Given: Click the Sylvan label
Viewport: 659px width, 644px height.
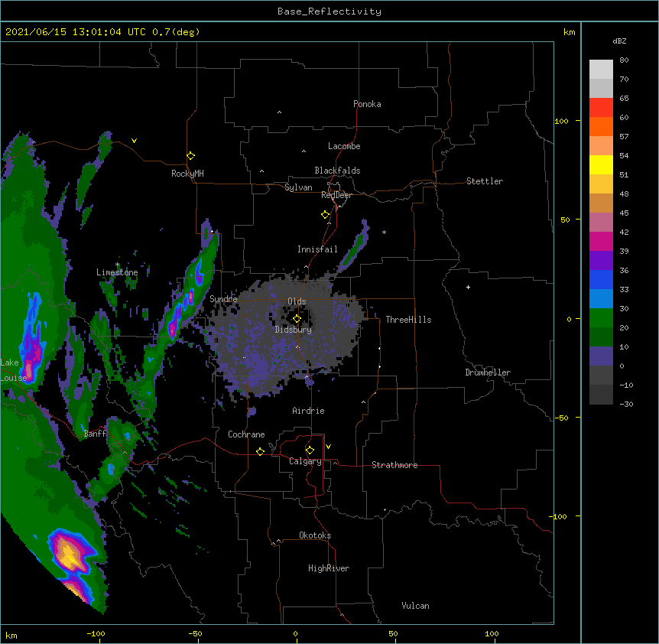Looking at the screenshot, I should (x=298, y=187).
